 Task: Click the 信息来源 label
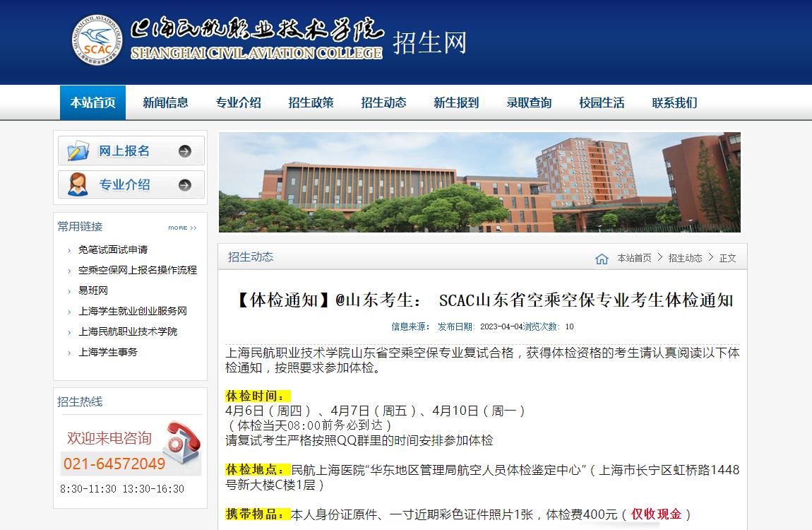pyautogui.click(x=410, y=327)
